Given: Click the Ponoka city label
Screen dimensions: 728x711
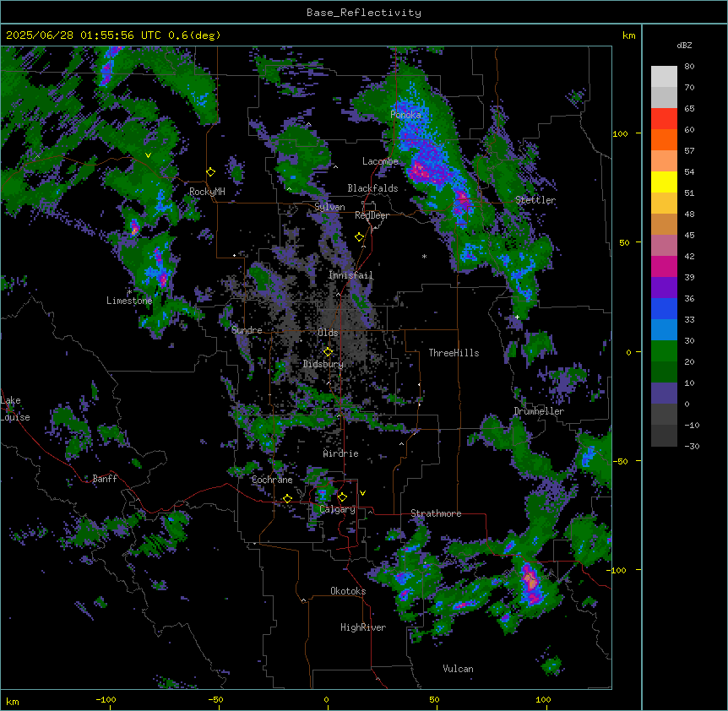Looking at the screenshot, I should [x=405, y=115].
